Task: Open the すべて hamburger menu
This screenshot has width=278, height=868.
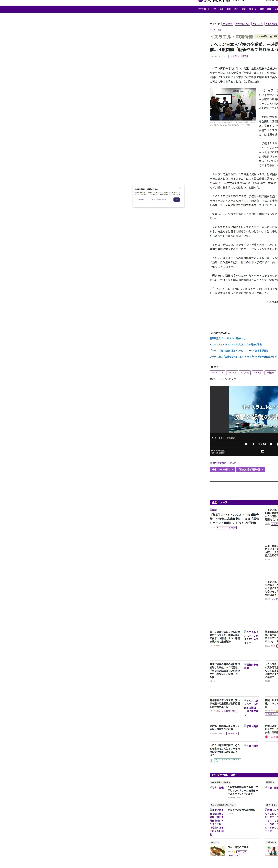Action: pyautogui.click(x=202, y=9)
